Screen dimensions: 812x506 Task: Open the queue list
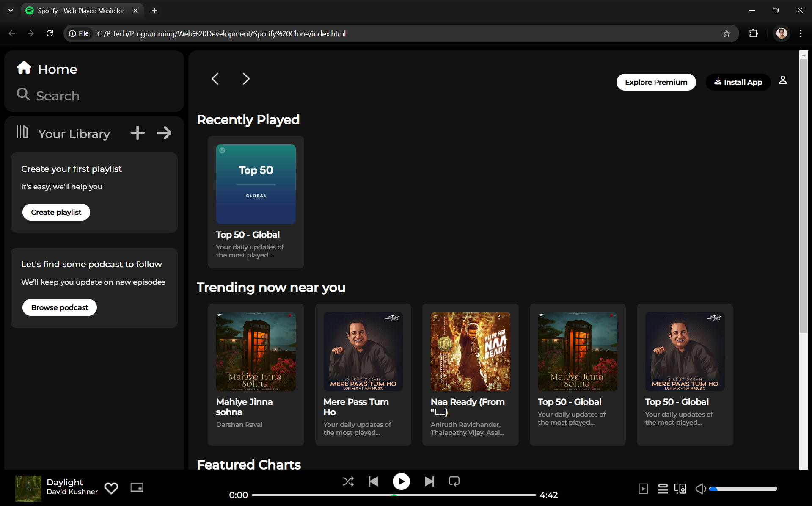pos(663,489)
